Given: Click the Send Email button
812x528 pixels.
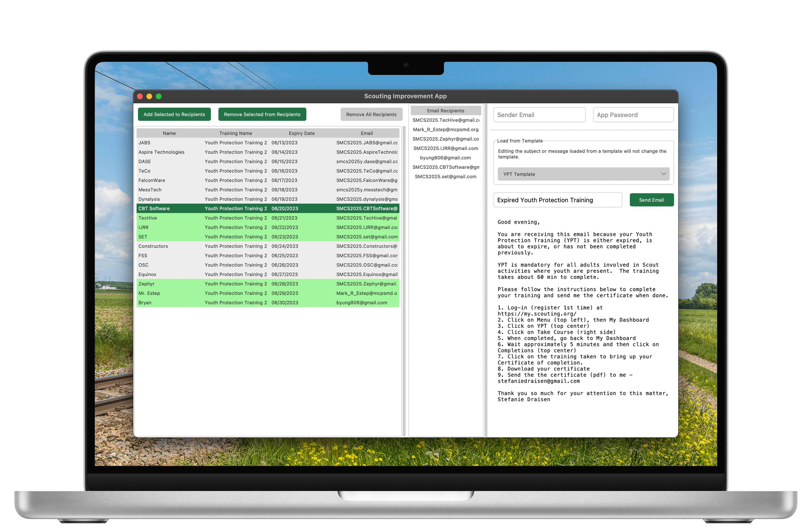Looking at the screenshot, I should [x=651, y=200].
